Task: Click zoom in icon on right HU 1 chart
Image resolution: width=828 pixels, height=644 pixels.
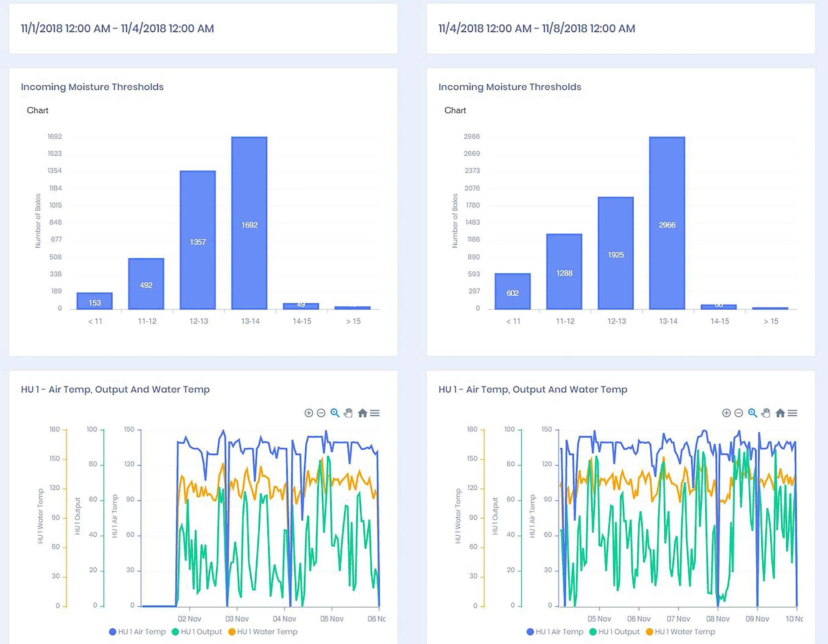Action: [726, 413]
